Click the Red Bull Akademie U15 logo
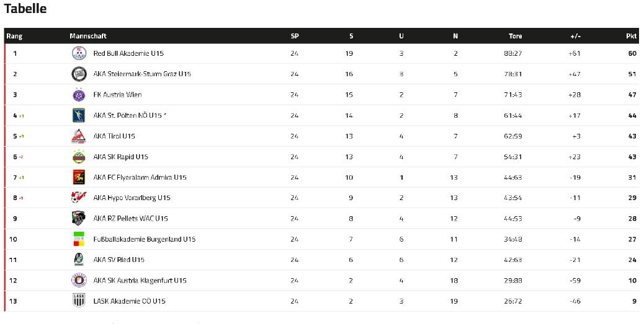 click(x=79, y=53)
